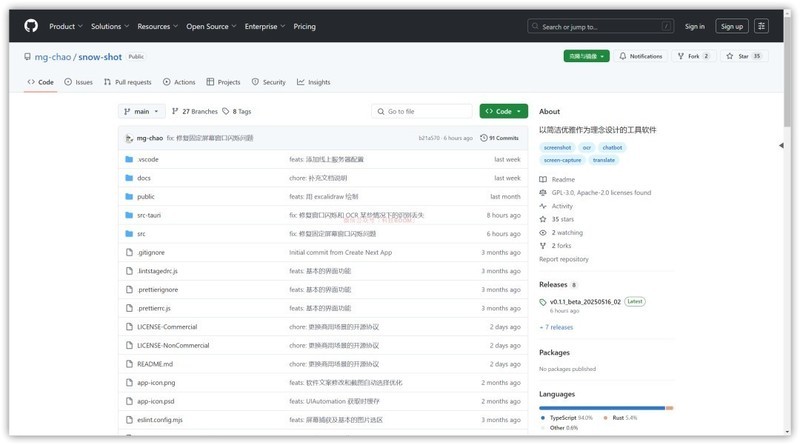Open the docs folder
800x445 pixels.
point(144,178)
